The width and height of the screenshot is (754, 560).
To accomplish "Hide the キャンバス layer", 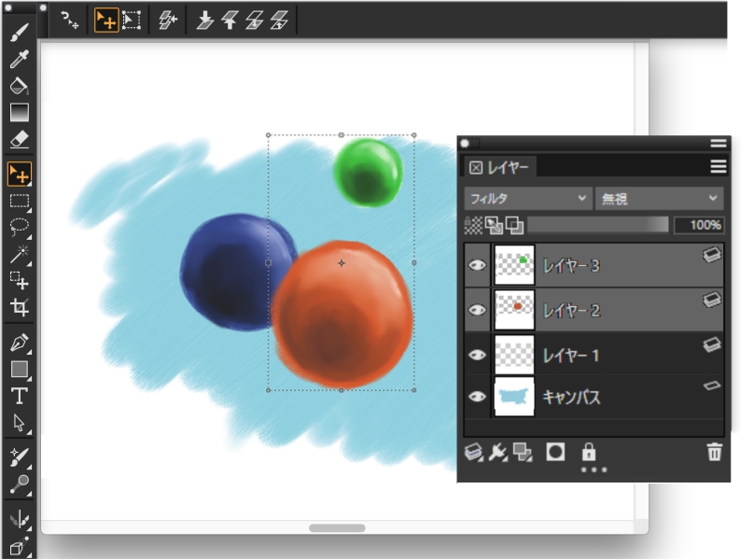I will [477, 398].
